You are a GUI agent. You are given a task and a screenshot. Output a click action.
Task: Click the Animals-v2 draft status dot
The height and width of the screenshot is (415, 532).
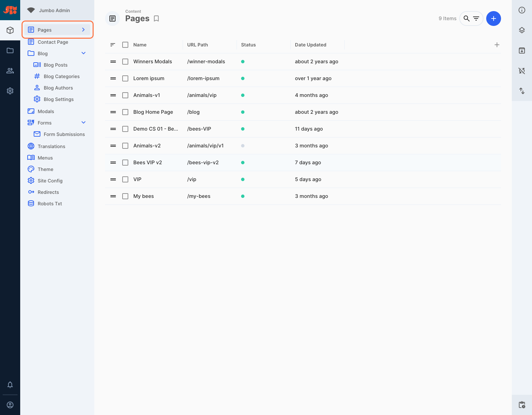pos(243,146)
